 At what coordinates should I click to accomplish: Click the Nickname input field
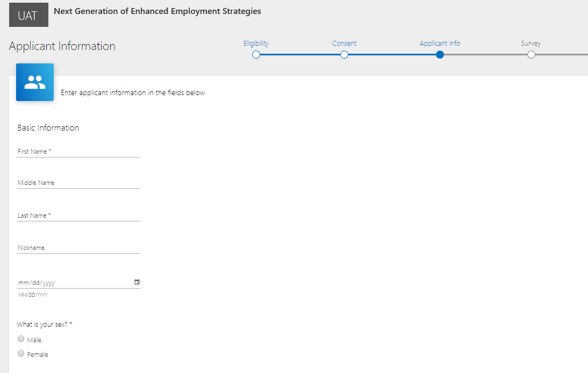pyautogui.click(x=78, y=248)
